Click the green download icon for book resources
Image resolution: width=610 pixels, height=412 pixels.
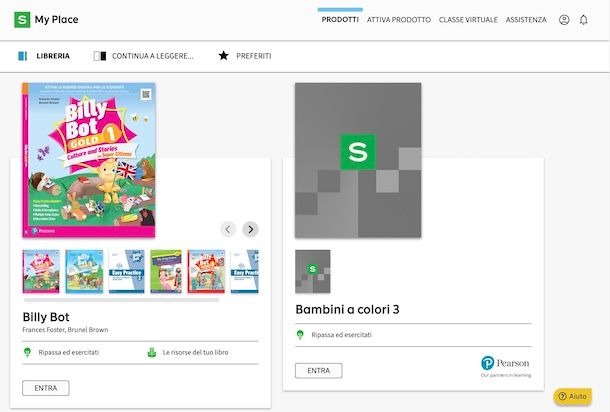(152, 352)
